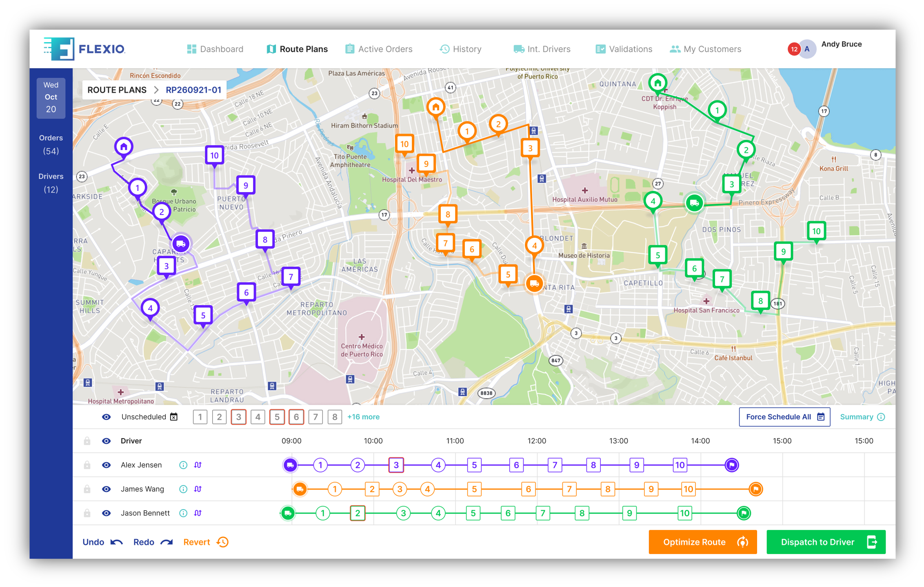Click Alex Jensen's end flag icon
The image size is (924, 587).
click(732, 465)
